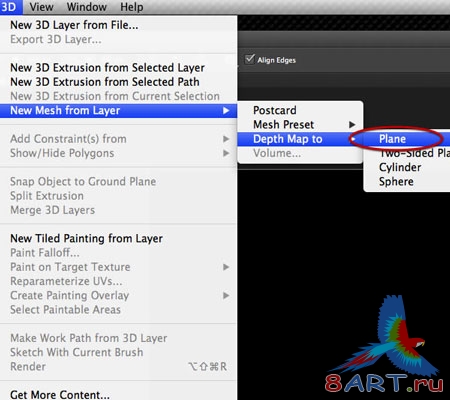This screenshot has height=400, width=450.
Task: Open the Window menu
Action: click(x=87, y=7)
